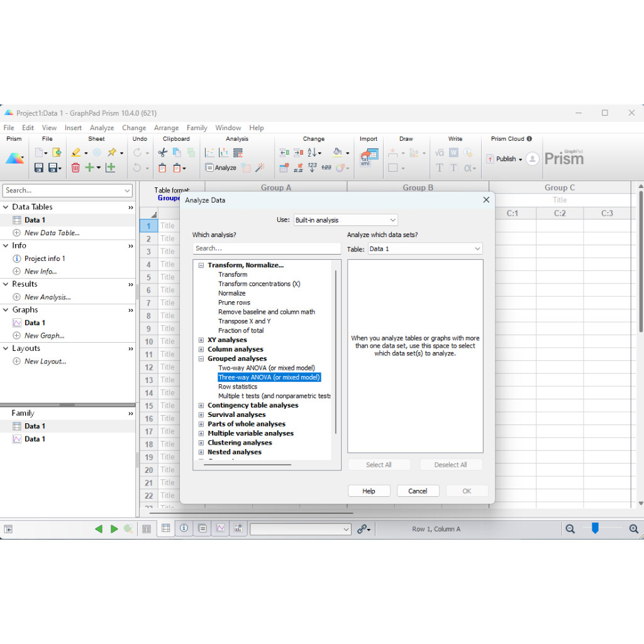
Task: Click the Zoom in magnifier icon
Action: pyautogui.click(x=635, y=529)
